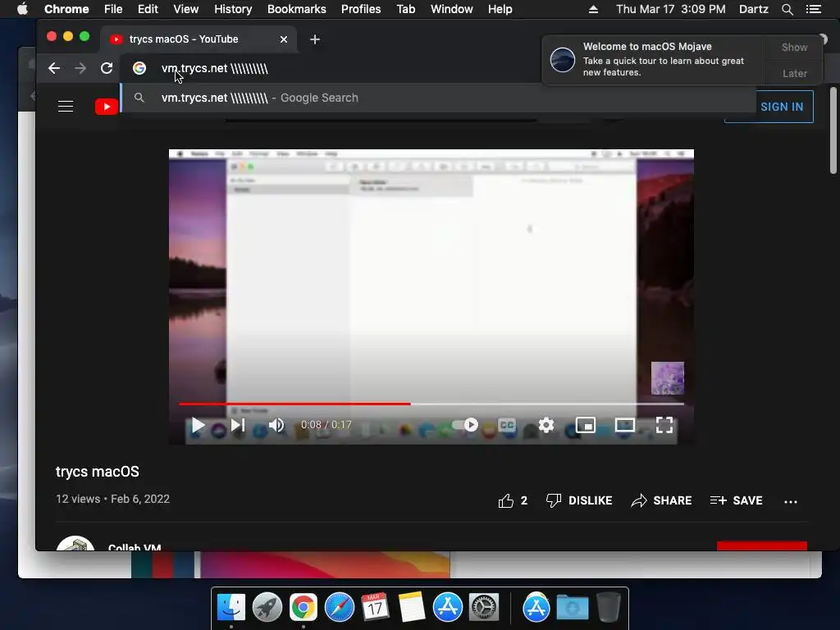Viewport: 840px width, 630px height.
Task: Open Safari from the Dock
Action: pos(339,608)
